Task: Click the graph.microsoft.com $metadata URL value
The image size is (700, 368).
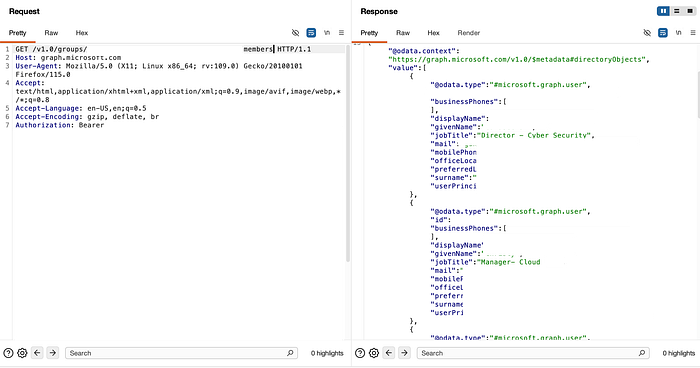Action: click(x=517, y=59)
